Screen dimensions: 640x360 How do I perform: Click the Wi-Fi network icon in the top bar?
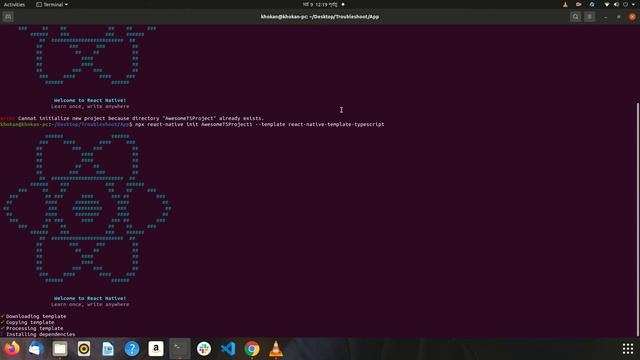(x=607, y=4)
